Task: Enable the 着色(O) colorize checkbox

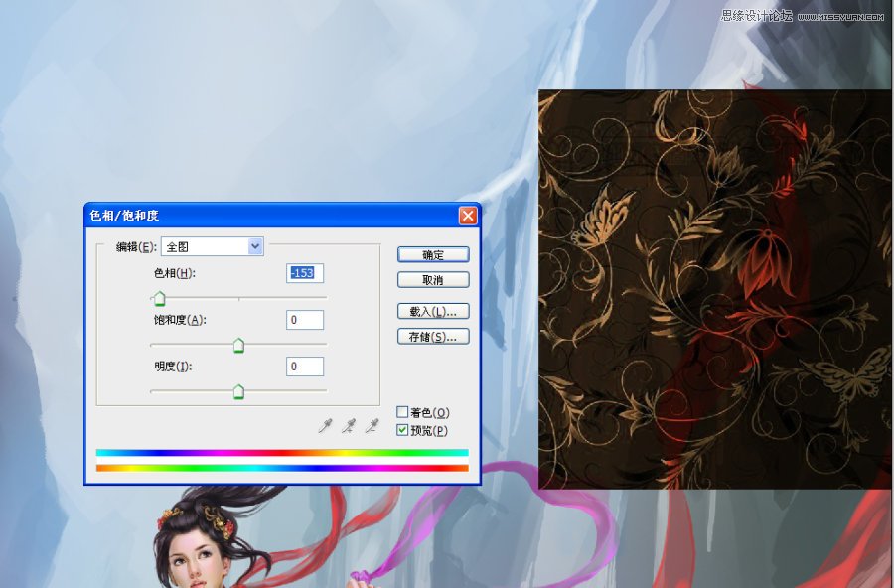Action: (402, 412)
